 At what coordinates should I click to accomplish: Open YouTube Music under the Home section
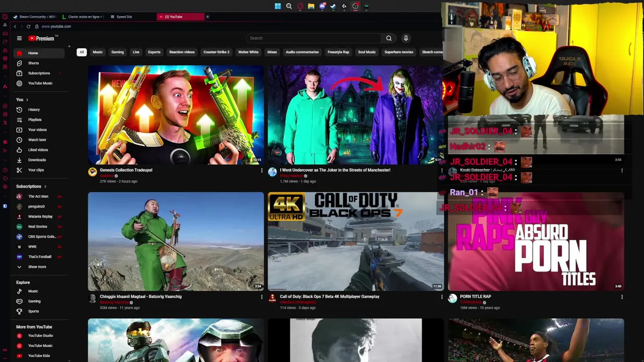tap(40, 83)
